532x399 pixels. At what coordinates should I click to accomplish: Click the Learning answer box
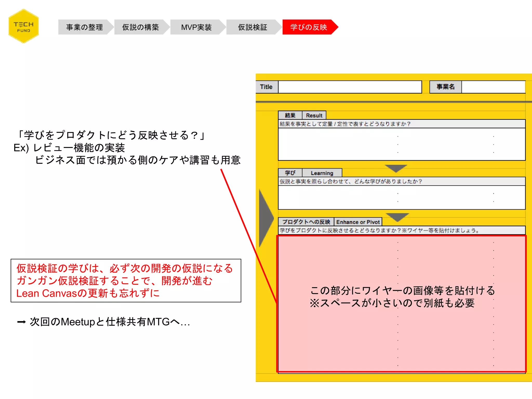(402, 197)
